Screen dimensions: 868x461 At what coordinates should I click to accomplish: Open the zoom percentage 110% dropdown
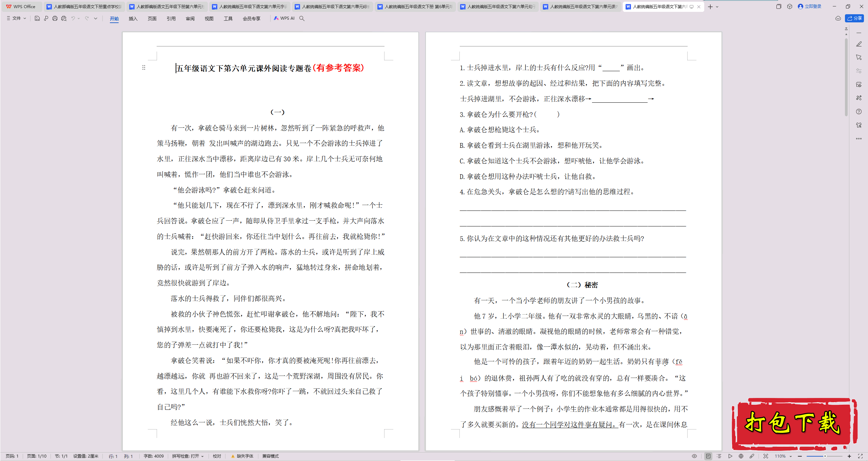[x=783, y=456]
